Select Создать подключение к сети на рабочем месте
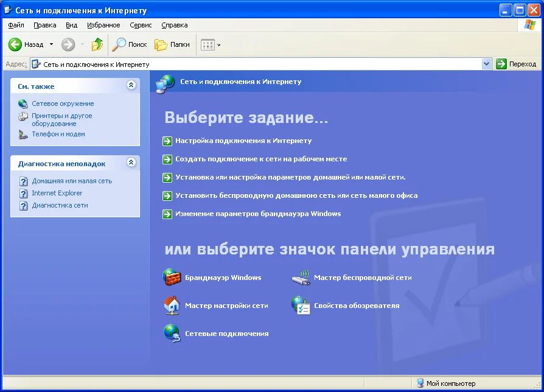The image size is (544, 392). (x=261, y=158)
